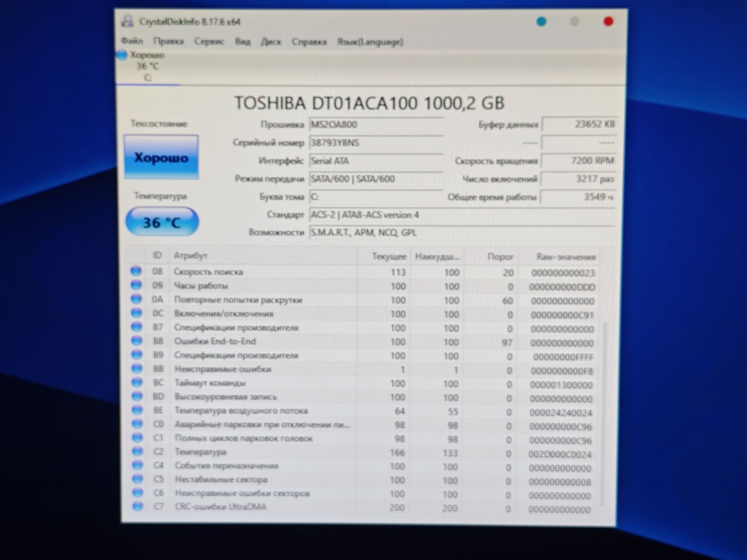
Task: Click status icon of row 08 Скорость поиска
Action: (136, 271)
